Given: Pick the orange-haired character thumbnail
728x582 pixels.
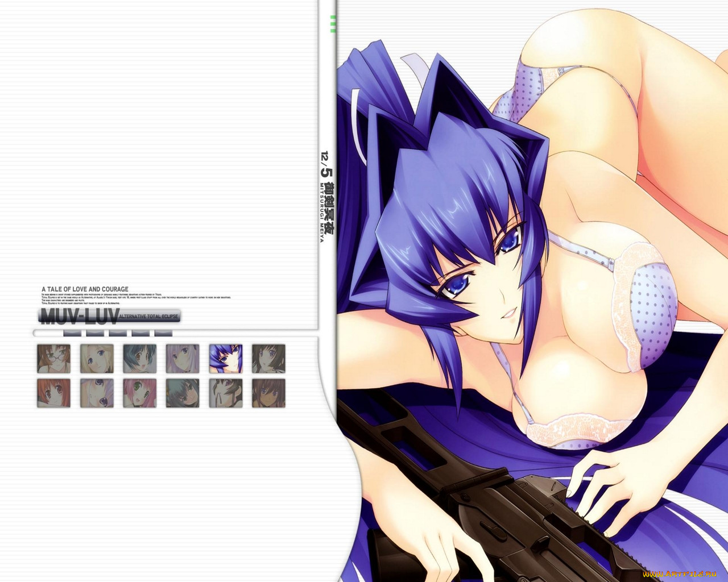Looking at the screenshot, I should (54, 393).
